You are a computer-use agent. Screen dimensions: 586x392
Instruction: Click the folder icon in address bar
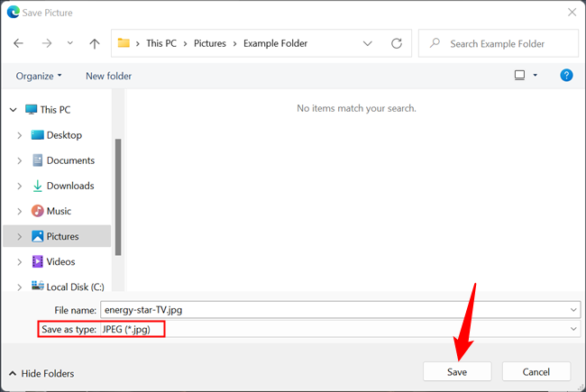point(124,43)
